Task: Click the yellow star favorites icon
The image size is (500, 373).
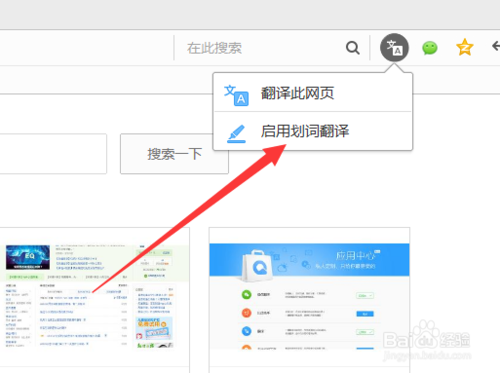Action: [465, 47]
